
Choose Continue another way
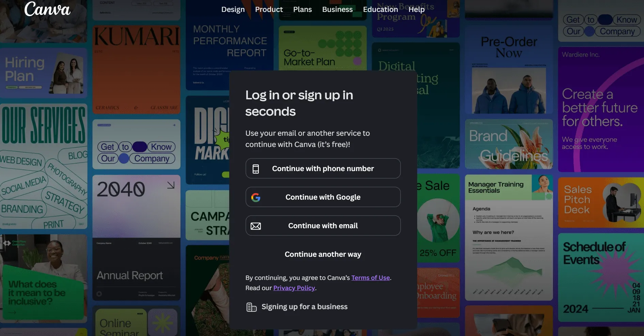(323, 254)
